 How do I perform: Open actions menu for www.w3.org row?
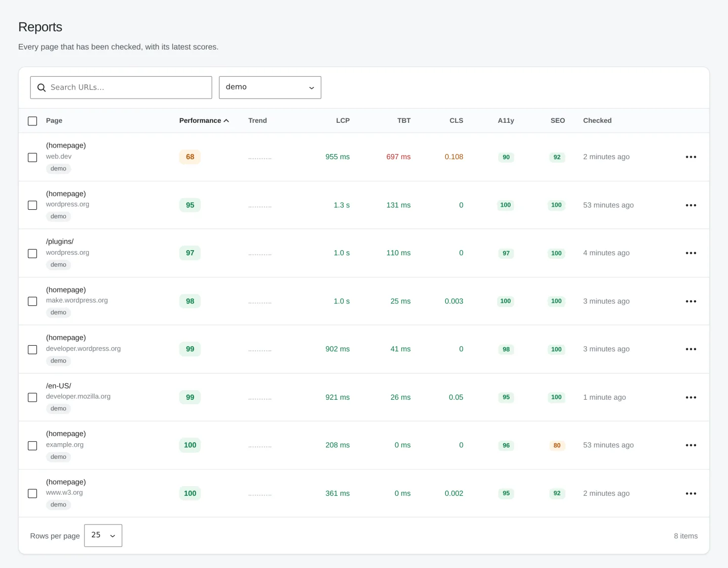(691, 494)
